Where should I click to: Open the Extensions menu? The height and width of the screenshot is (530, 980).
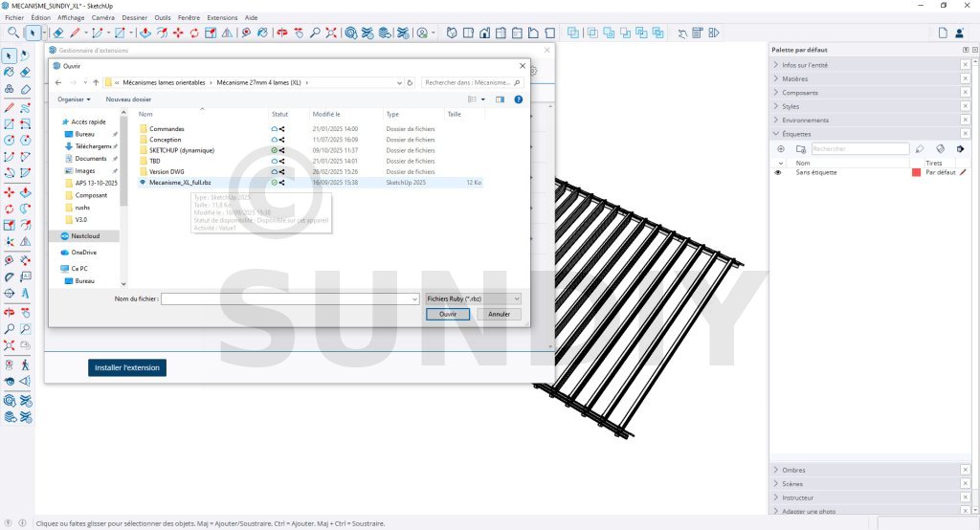click(x=222, y=17)
